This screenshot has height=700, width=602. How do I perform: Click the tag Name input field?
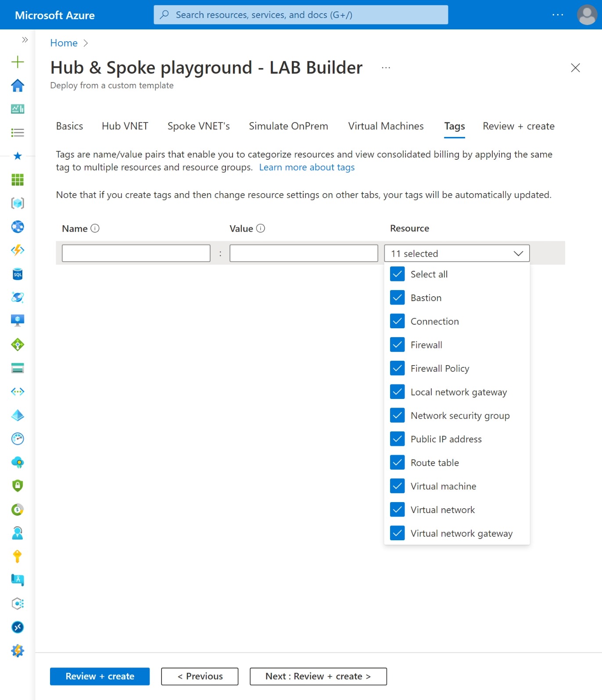136,253
